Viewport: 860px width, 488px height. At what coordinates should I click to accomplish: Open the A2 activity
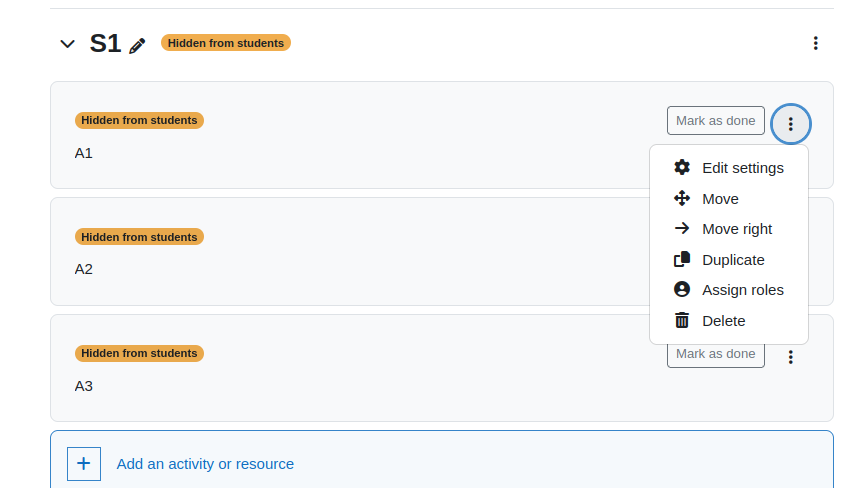point(83,269)
